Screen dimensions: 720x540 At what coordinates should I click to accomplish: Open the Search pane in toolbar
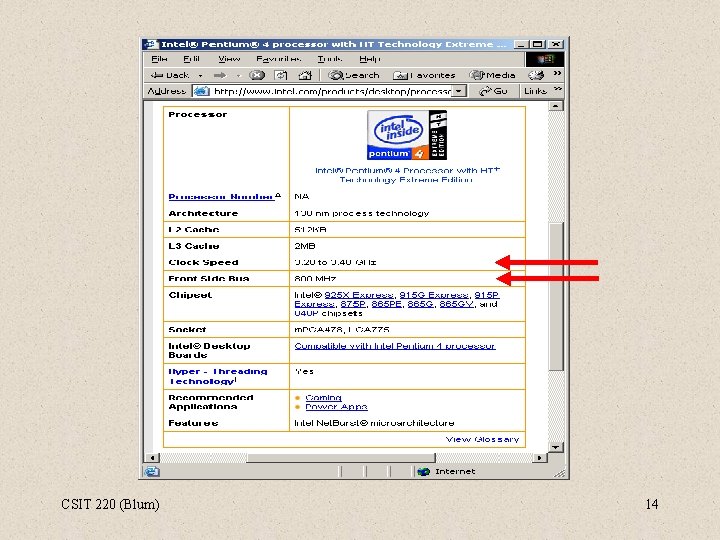(354, 75)
